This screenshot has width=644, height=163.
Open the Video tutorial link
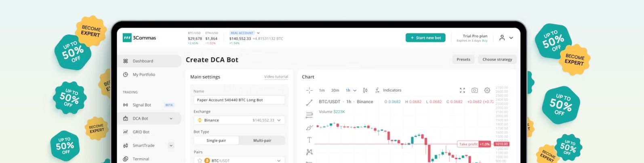click(x=276, y=77)
